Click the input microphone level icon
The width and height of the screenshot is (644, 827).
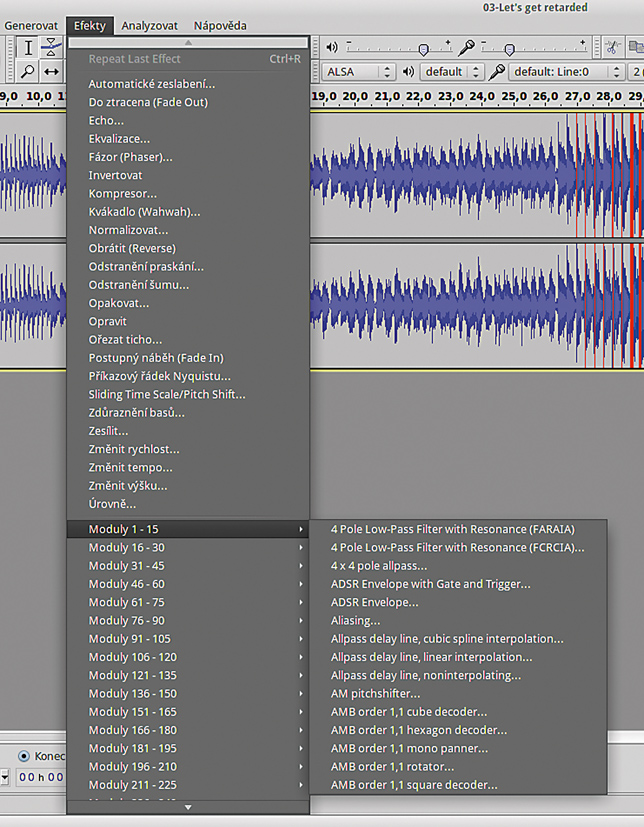coord(466,47)
